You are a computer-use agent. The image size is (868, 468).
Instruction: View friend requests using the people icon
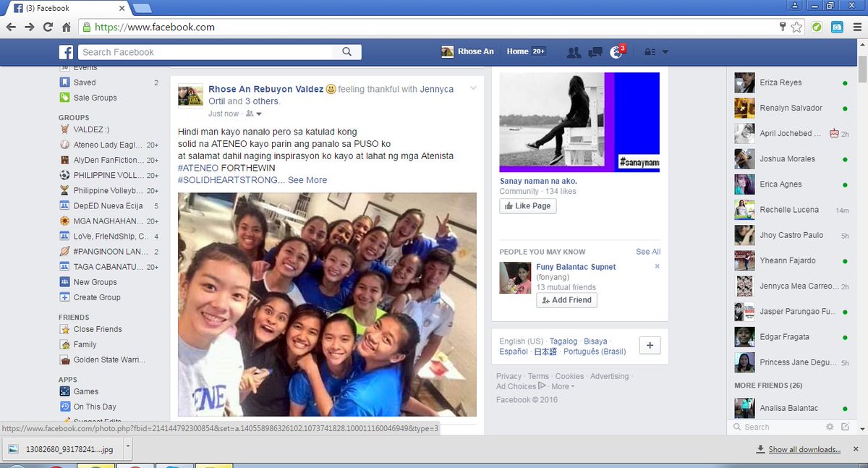(573, 51)
